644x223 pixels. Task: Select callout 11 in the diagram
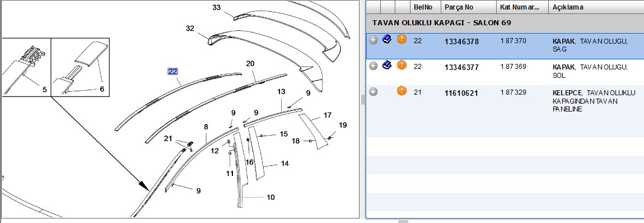[x=230, y=173]
